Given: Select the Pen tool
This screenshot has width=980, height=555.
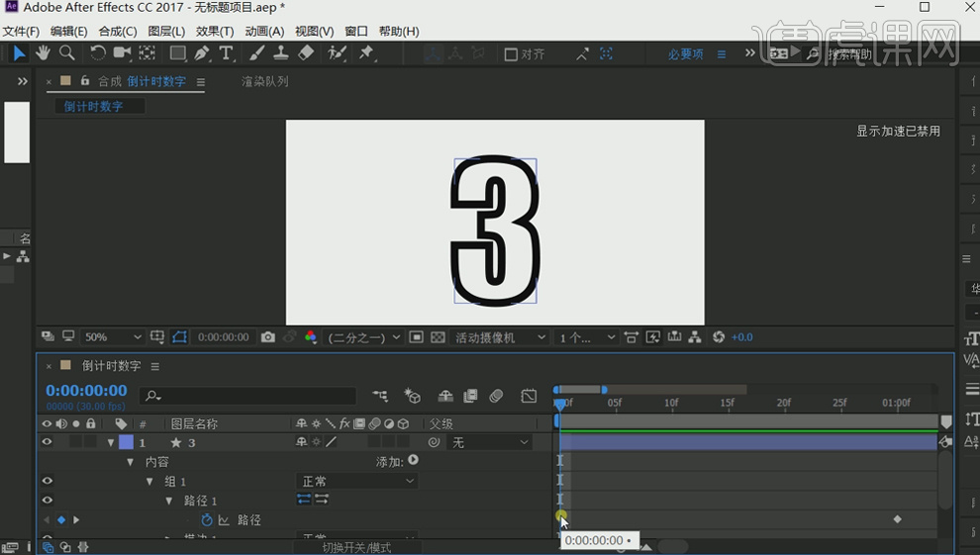Looking at the screenshot, I should [x=202, y=53].
